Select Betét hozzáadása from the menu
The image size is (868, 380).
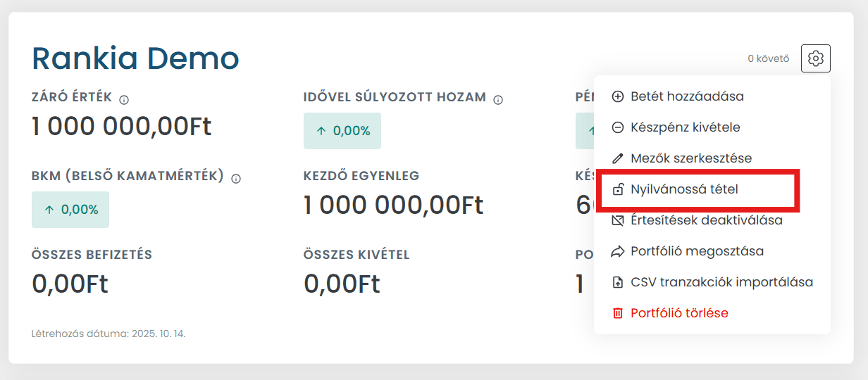687,96
